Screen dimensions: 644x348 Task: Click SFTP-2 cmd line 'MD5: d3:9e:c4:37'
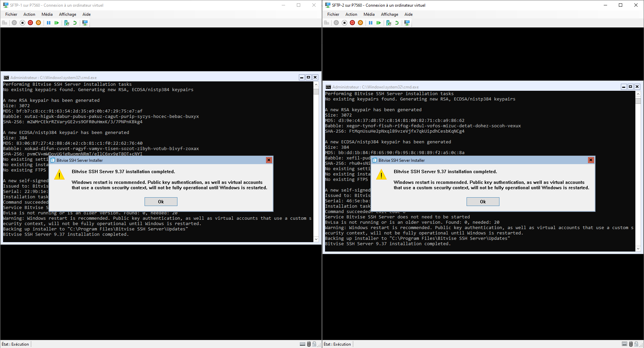395,121
